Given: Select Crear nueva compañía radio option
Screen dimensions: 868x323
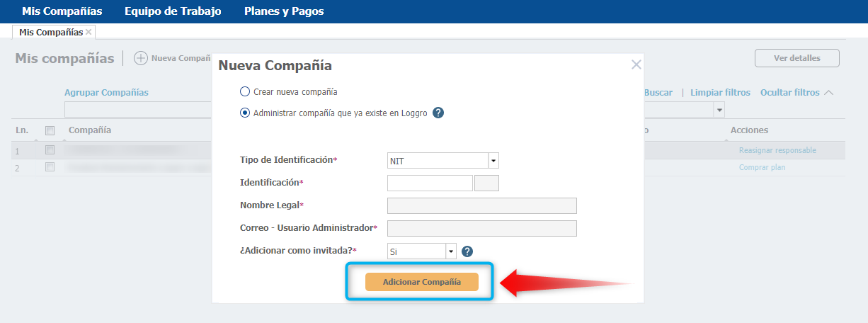Looking at the screenshot, I should point(245,91).
